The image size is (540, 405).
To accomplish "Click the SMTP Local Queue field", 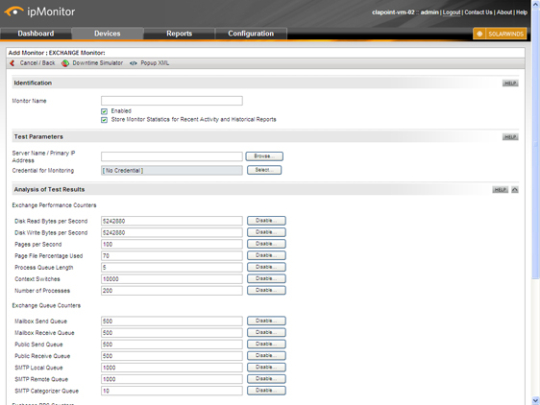I will pos(172,368).
